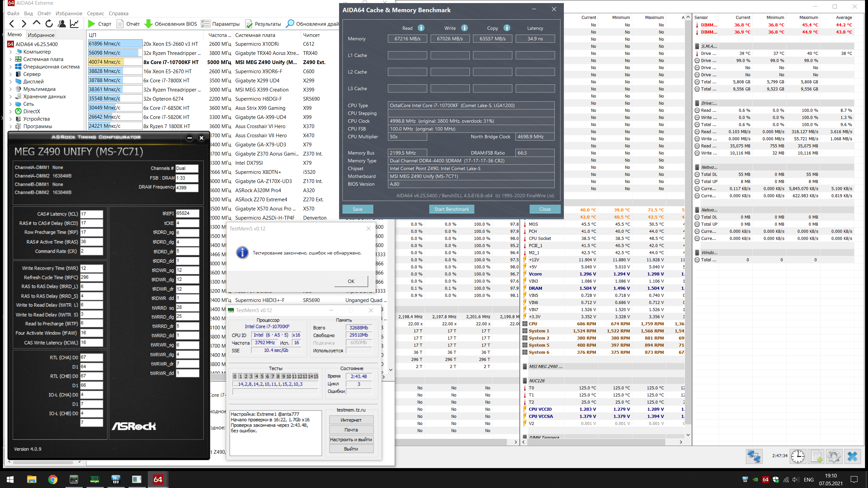Open AIDA64 from the Windows taskbar

[158, 479]
